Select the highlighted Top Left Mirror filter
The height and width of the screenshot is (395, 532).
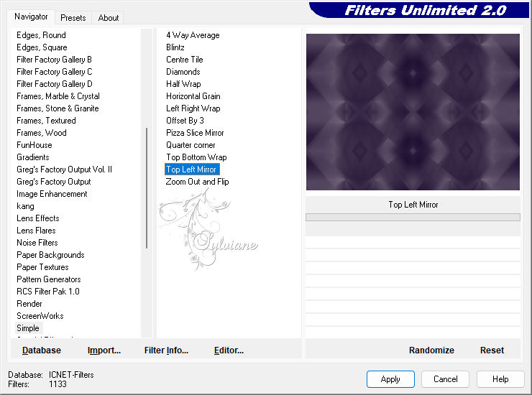click(192, 169)
